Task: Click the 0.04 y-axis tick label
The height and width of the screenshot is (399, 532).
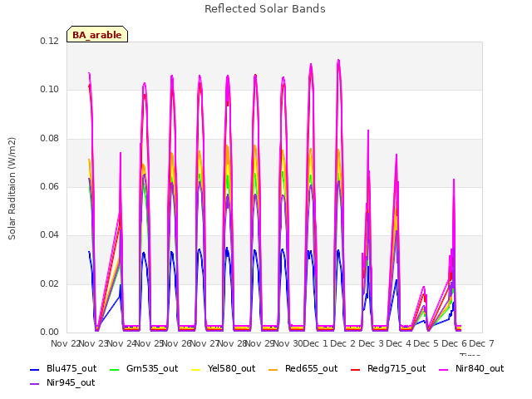Action: tap(50, 234)
